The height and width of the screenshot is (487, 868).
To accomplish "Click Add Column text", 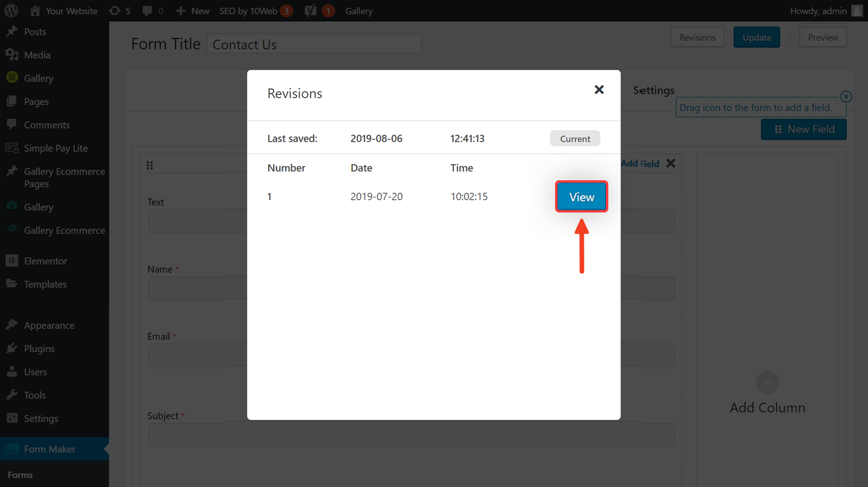I will [767, 407].
